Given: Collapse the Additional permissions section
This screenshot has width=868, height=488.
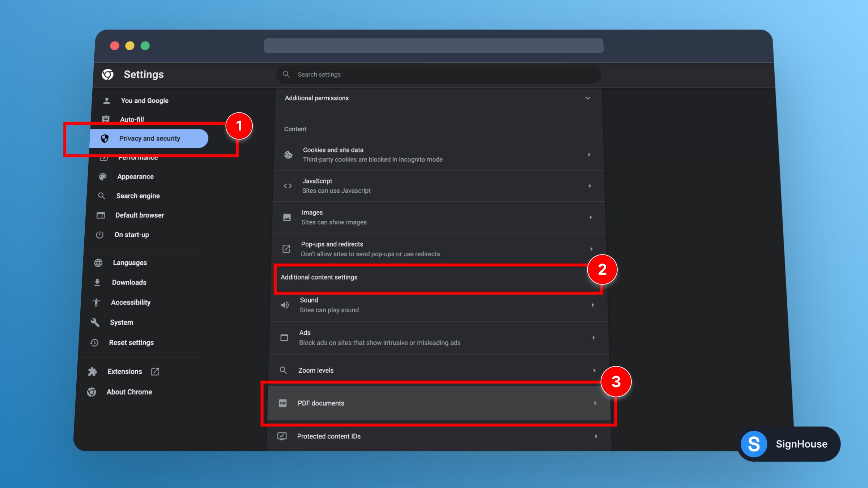Looking at the screenshot, I should [x=588, y=98].
